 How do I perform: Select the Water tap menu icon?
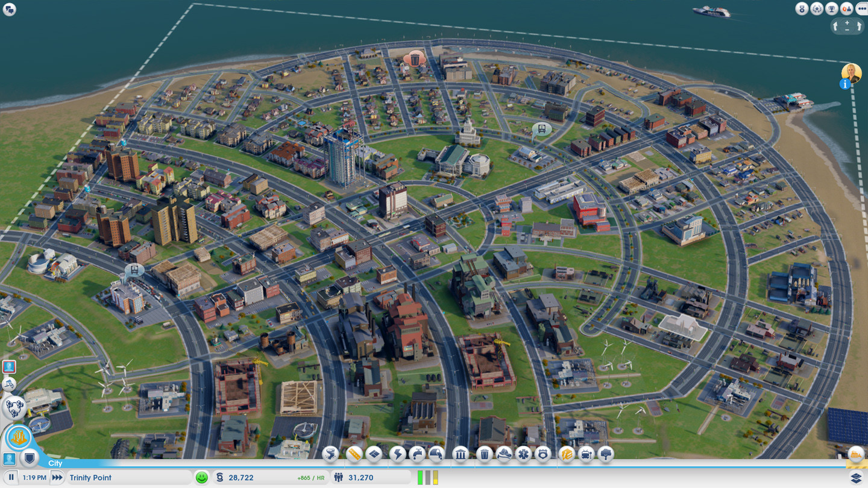pos(417,454)
